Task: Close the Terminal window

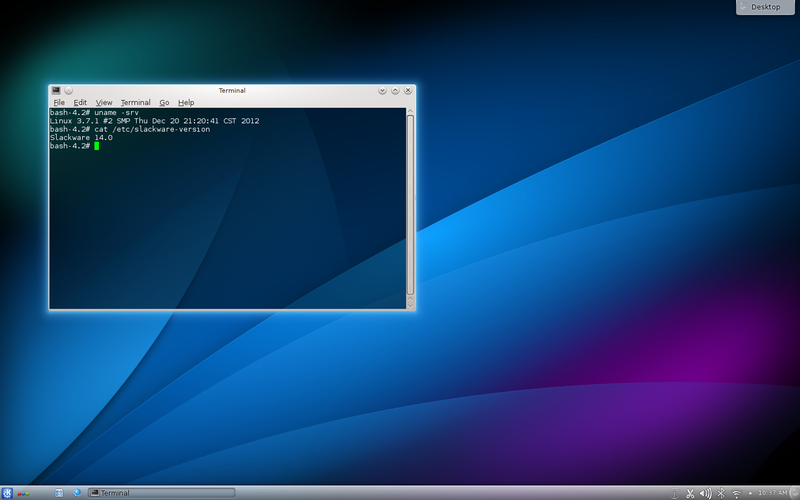Action: tap(408, 90)
